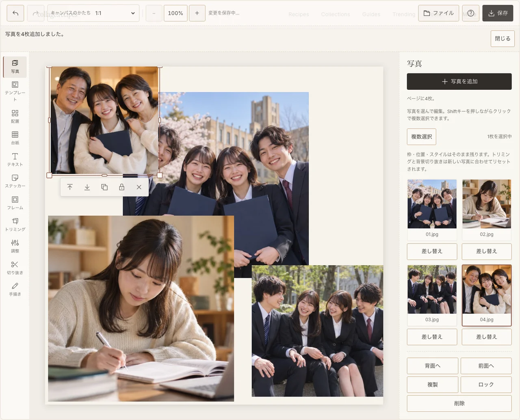
Task: Open the フレーム frame tool
Action: tap(15, 203)
